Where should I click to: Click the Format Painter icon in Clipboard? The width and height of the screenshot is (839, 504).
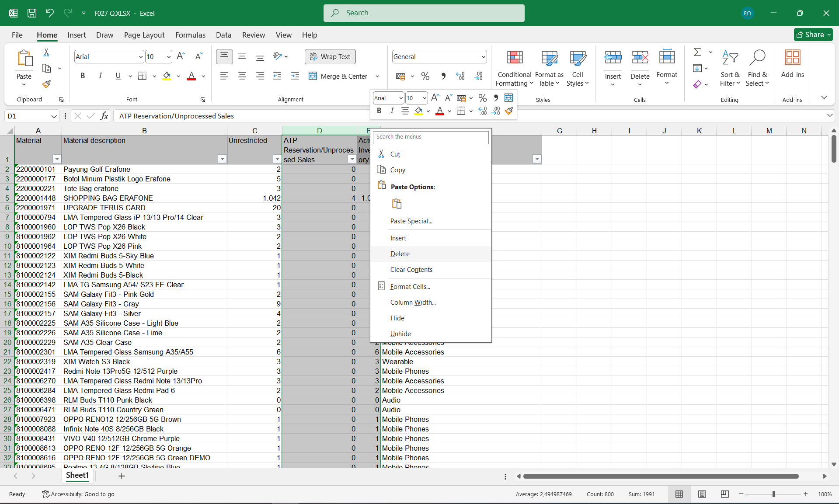(46, 84)
